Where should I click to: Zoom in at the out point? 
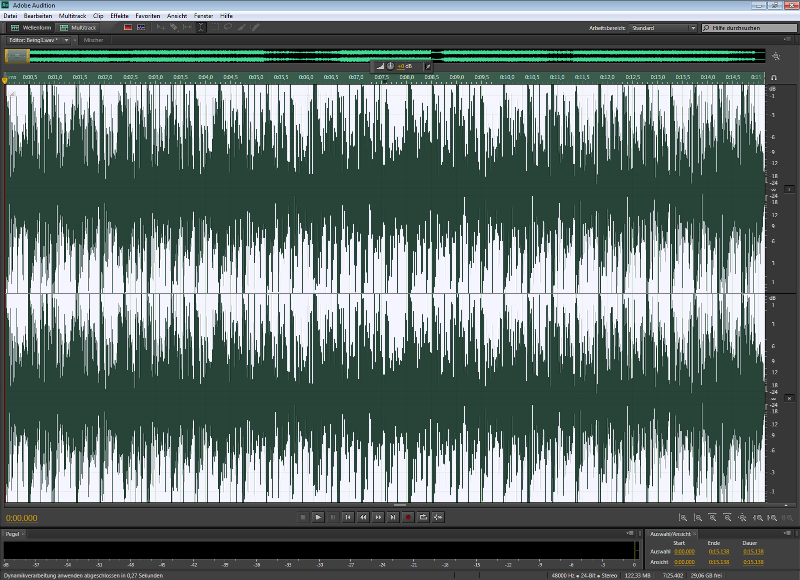point(772,518)
